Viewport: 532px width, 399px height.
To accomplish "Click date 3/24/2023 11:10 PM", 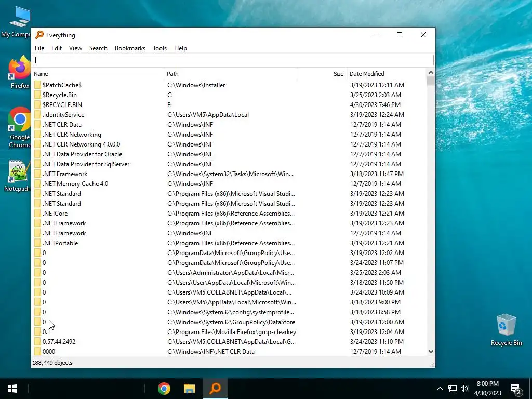I will pos(377,341).
